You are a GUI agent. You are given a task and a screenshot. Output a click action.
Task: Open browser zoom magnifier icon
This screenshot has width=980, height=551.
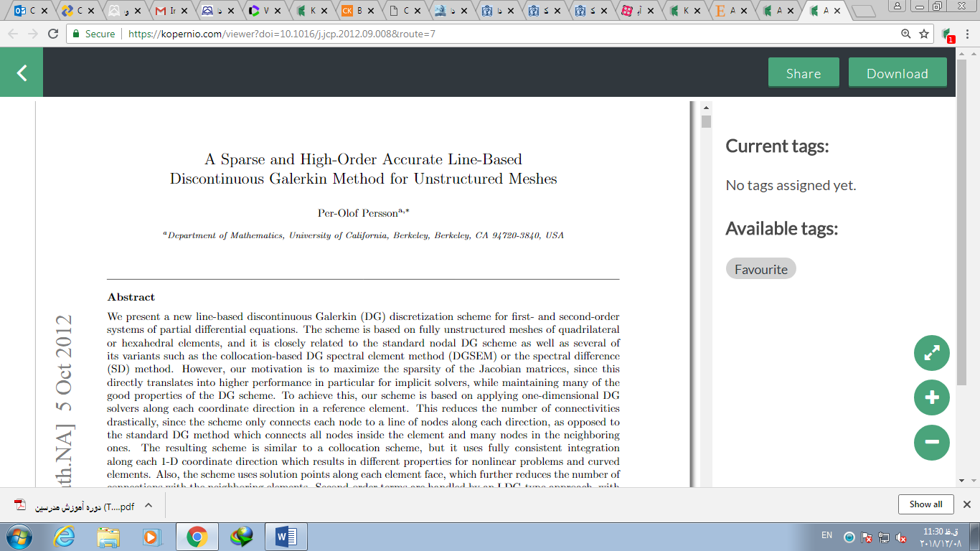[906, 34]
